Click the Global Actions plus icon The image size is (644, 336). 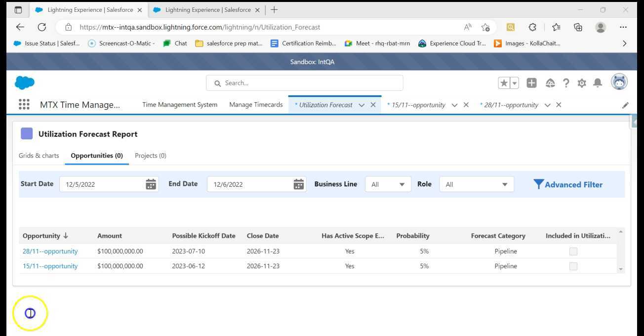click(x=531, y=83)
